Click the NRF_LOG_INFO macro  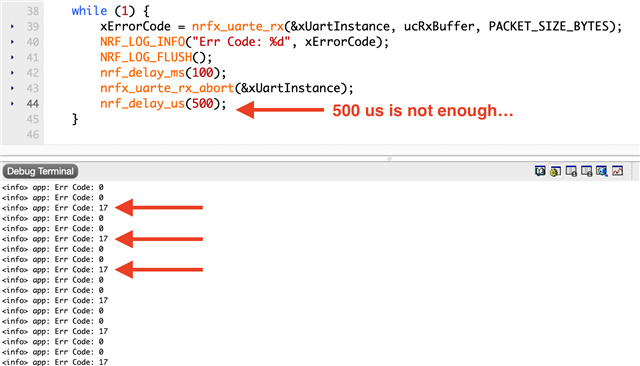142,42
